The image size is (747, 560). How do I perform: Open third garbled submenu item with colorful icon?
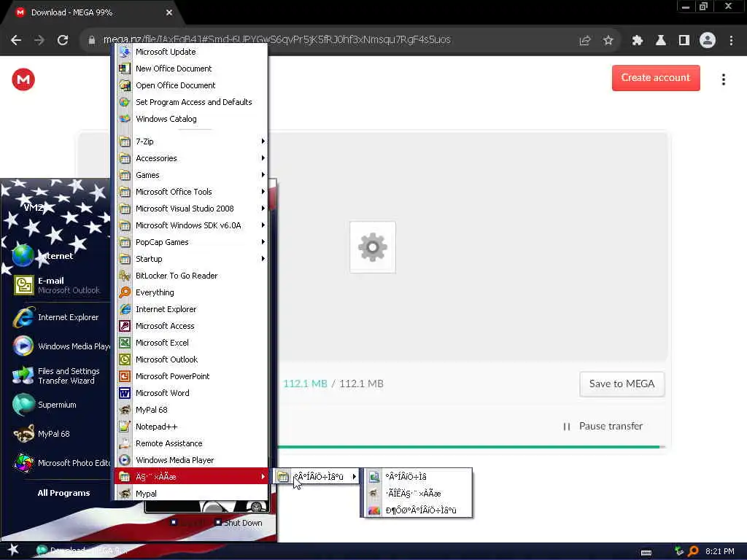[418, 510]
